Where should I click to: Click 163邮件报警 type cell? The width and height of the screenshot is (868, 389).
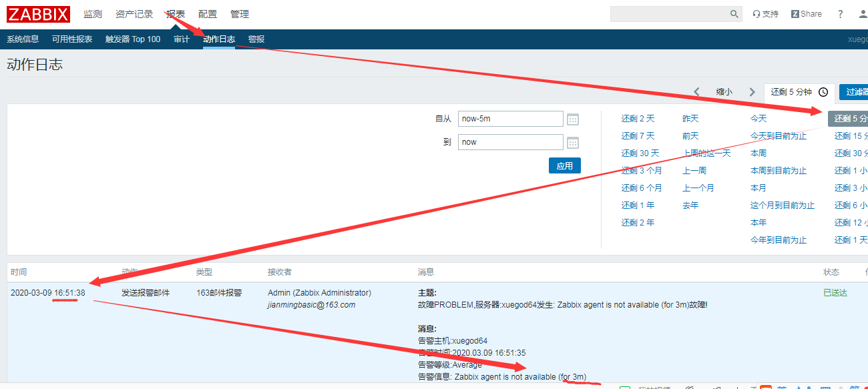(x=219, y=293)
